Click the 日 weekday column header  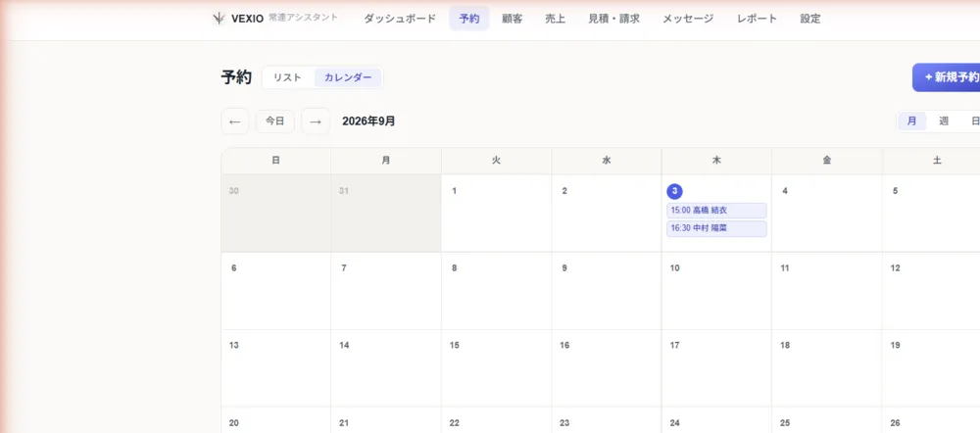pos(275,161)
